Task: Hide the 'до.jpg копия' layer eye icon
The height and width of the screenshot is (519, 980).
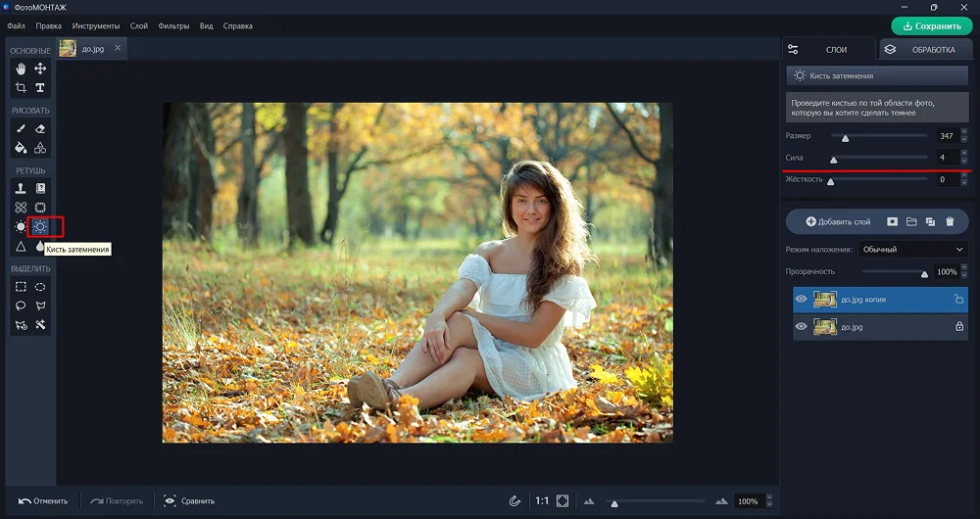Action: 802,299
